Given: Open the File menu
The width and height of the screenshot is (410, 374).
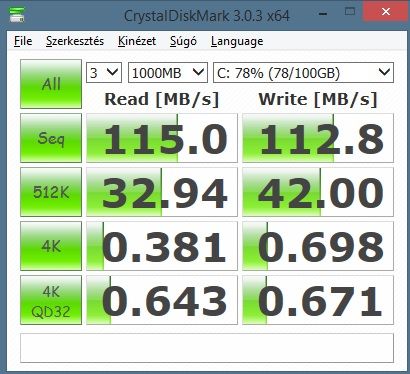Looking at the screenshot, I should pyautogui.click(x=23, y=41).
